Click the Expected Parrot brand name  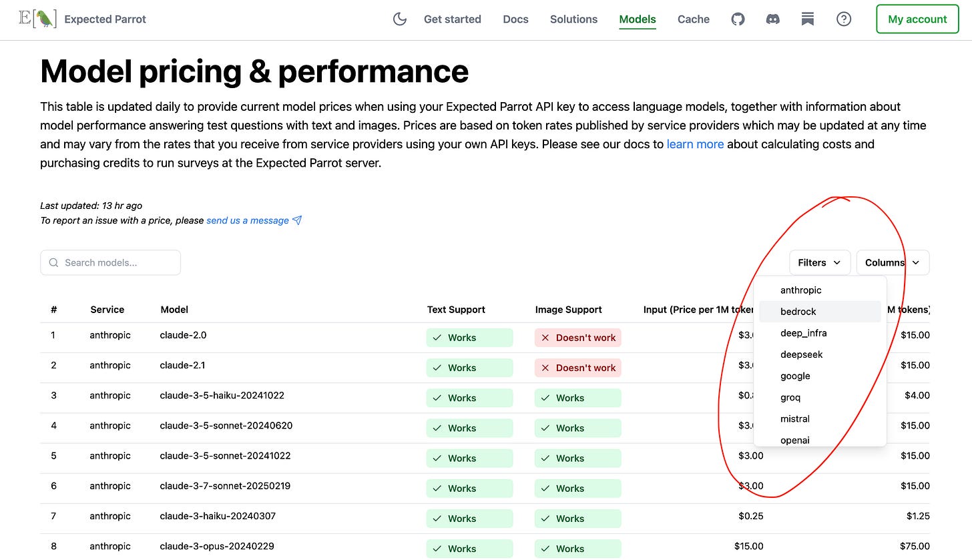(x=105, y=19)
